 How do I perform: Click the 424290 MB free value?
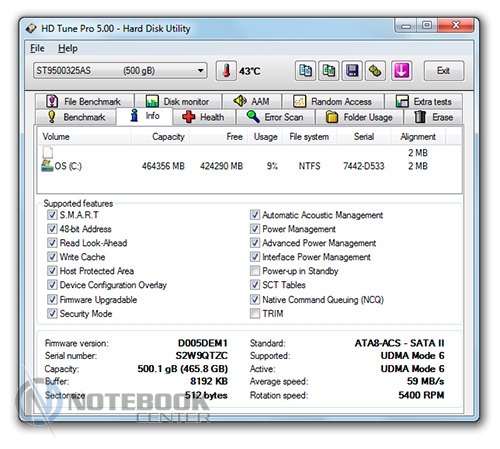[221, 166]
